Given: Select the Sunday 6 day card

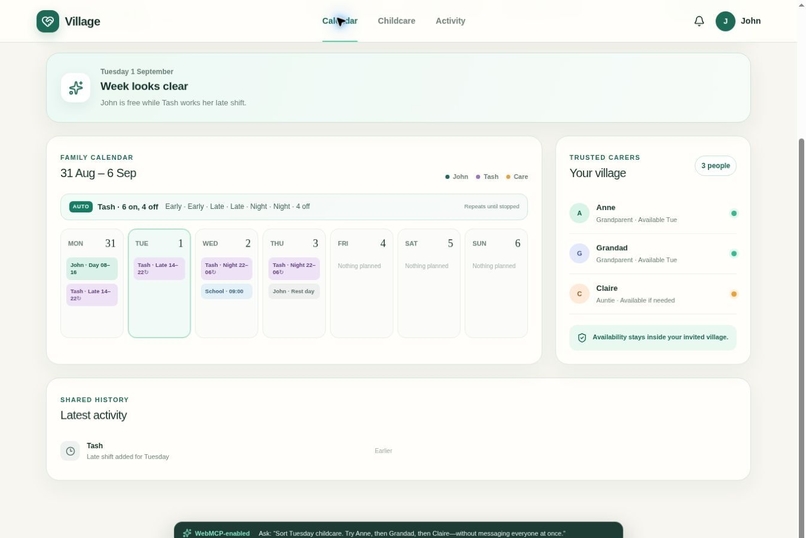Looking at the screenshot, I should pyautogui.click(x=496, y=283).
